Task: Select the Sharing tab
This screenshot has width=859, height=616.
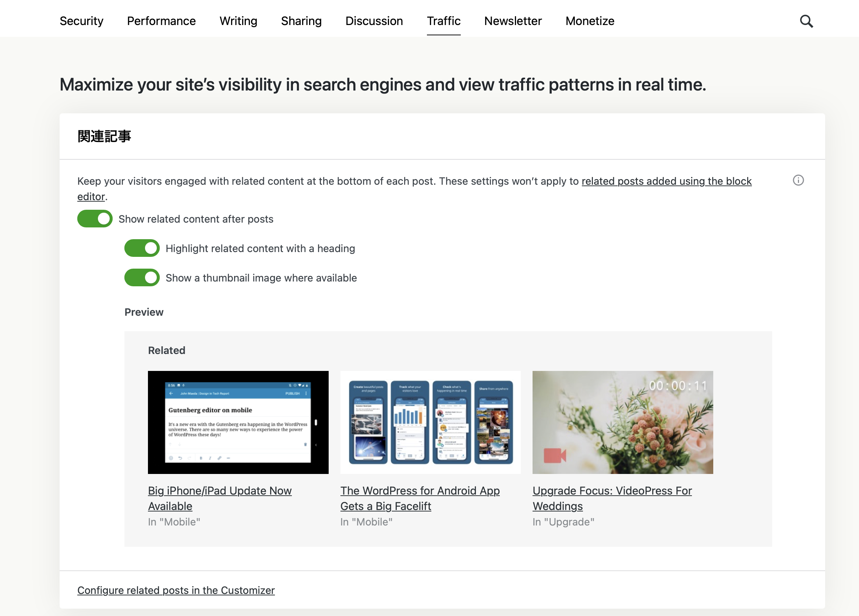Action: click(301, 21)
